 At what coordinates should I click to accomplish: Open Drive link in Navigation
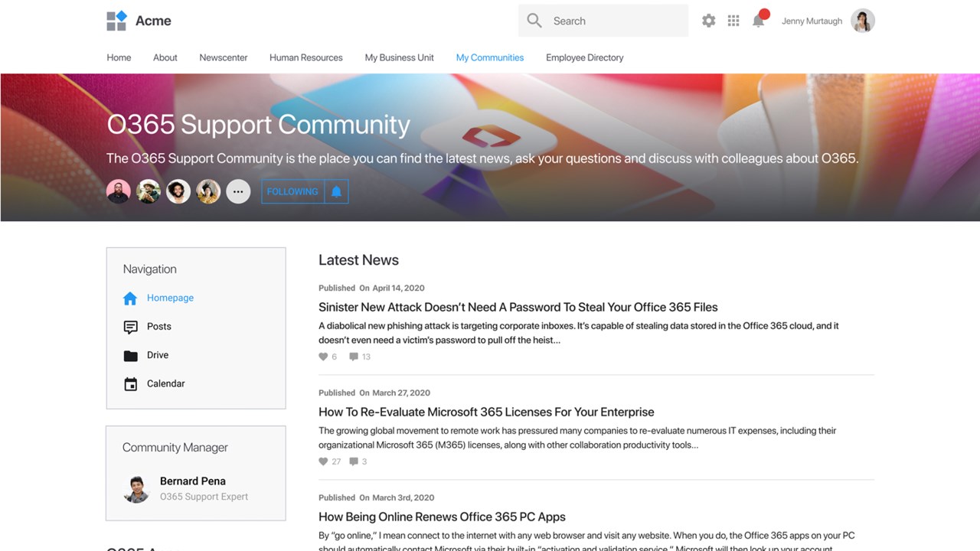click(158, 355)
